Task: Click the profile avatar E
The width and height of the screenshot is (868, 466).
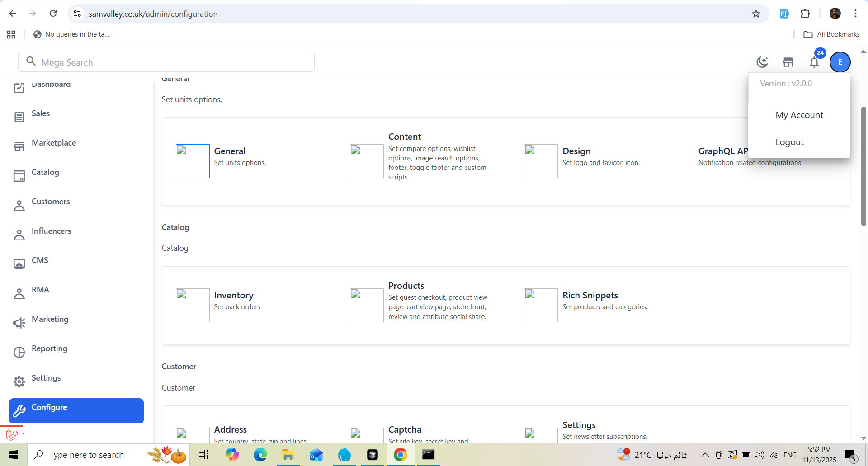Action: pos(840,62)
